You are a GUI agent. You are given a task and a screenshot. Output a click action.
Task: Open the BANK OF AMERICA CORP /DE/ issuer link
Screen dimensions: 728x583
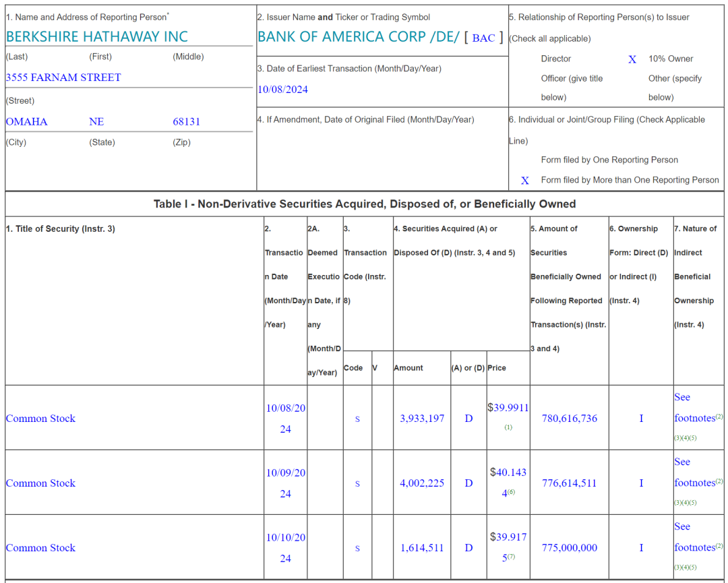[x=359, y=36]
